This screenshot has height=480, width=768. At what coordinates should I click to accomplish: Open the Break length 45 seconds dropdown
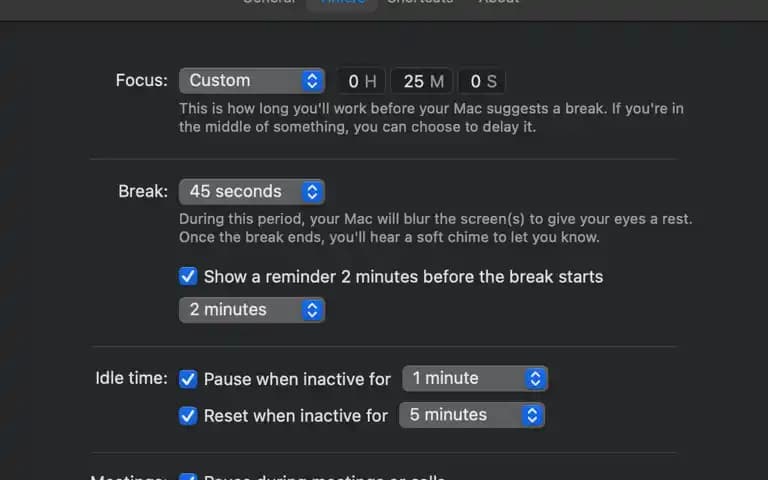[x=252, y=192]
